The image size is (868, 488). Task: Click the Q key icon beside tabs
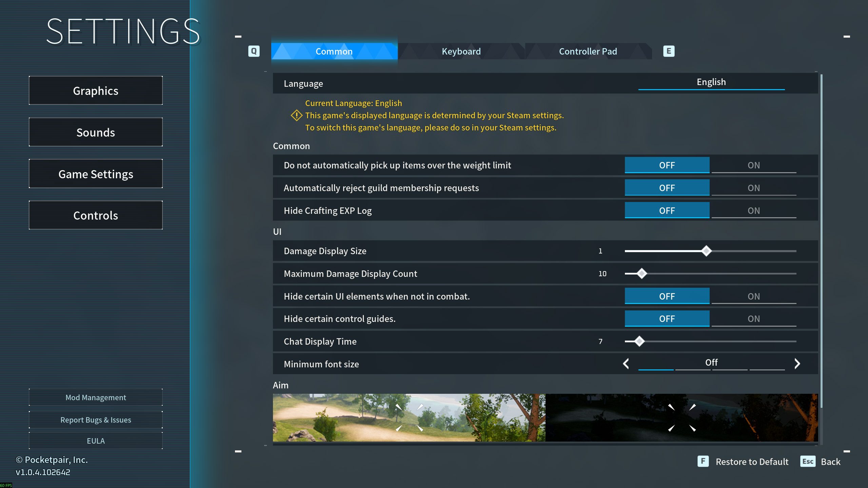(x=254, y=51)
